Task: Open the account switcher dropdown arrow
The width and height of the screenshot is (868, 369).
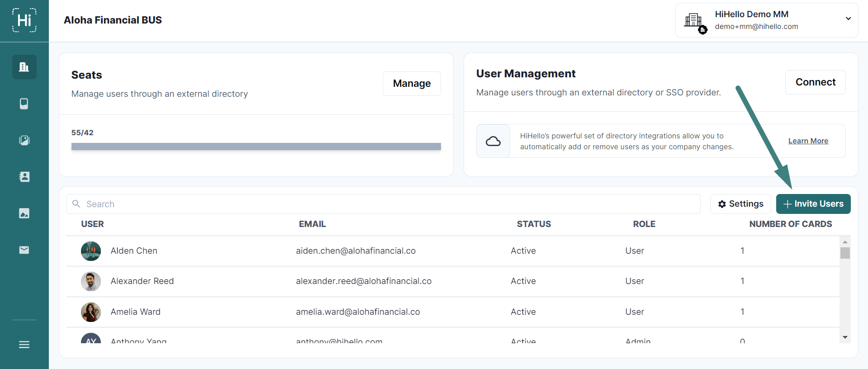Action: pos(848,19)
